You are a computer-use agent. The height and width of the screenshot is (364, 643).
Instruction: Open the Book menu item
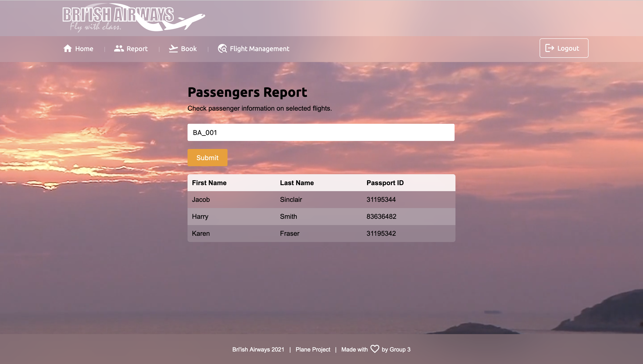click(189, 48)
